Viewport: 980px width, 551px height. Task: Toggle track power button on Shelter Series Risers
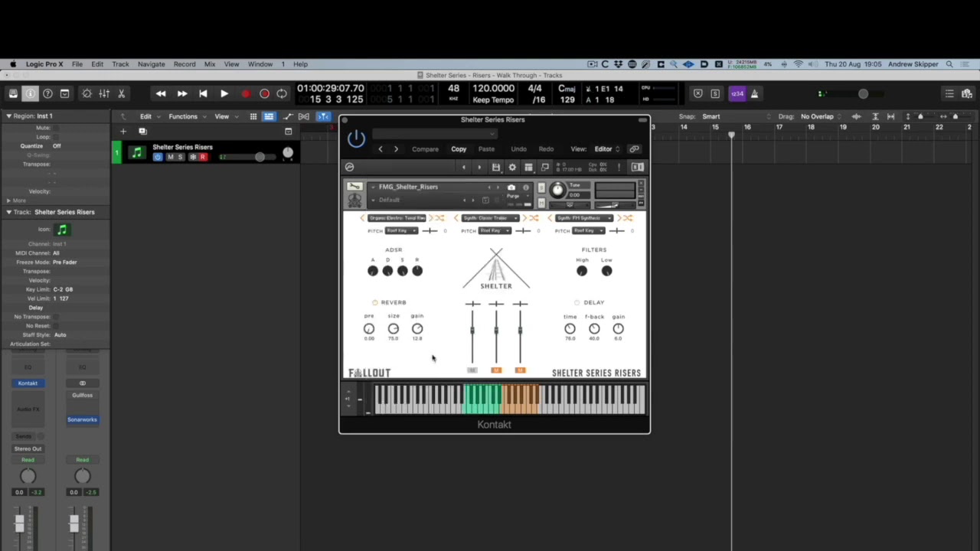click(x=158, y=157)
